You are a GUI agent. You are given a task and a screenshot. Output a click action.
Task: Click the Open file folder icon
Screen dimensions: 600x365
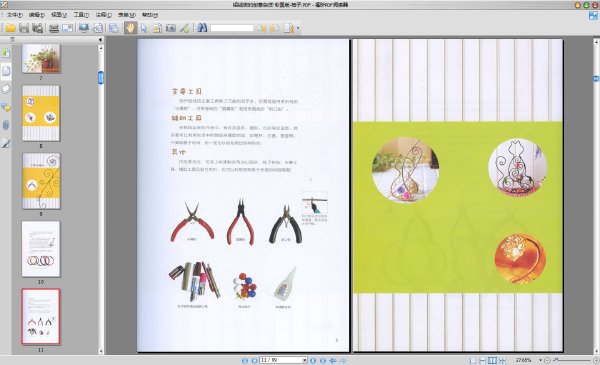click(10, 28)
